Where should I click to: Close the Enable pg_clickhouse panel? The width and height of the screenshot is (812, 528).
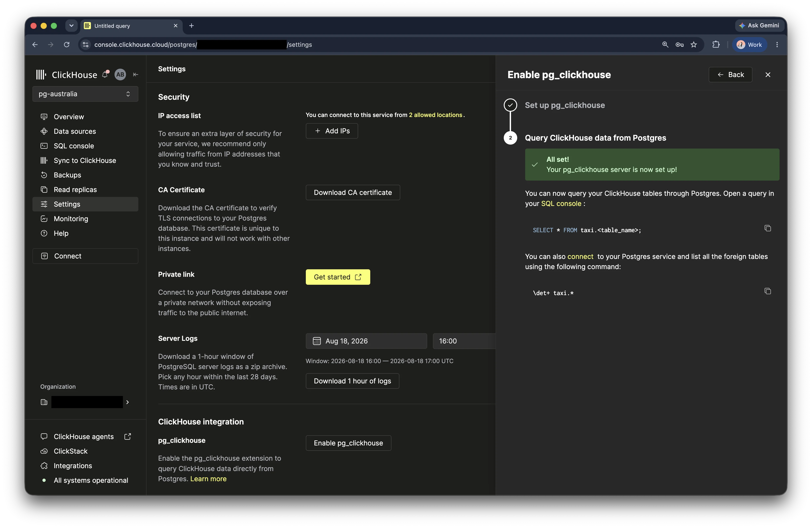coord(768,75)
